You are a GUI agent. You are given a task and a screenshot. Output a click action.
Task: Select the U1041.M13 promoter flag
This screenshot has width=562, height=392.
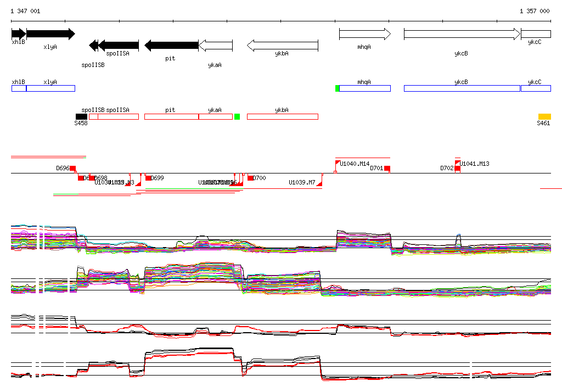[457, 163]
